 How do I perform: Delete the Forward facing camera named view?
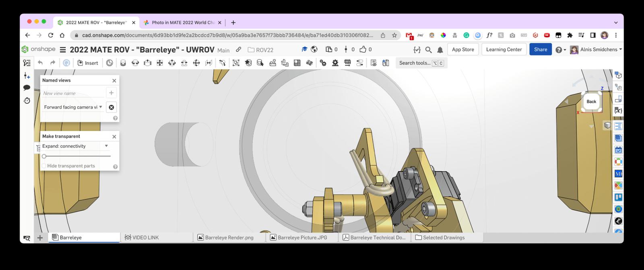tap(111, 107)
